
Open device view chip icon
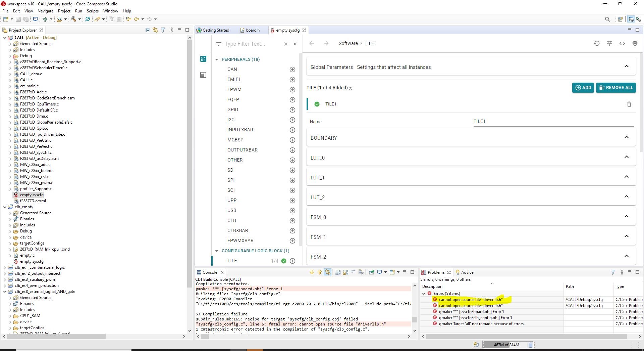pos(635,43)
